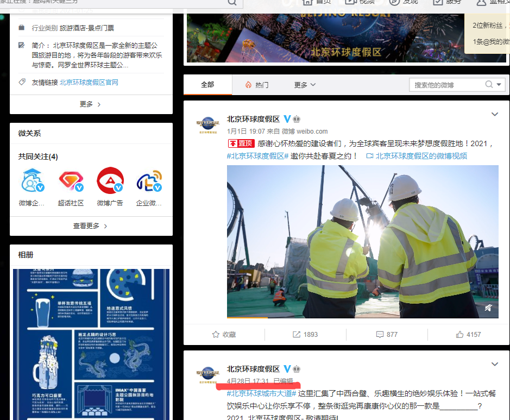Click the 企业微... account avatar
Viewport: 510px width, 420px height.
tap(149, 180)
